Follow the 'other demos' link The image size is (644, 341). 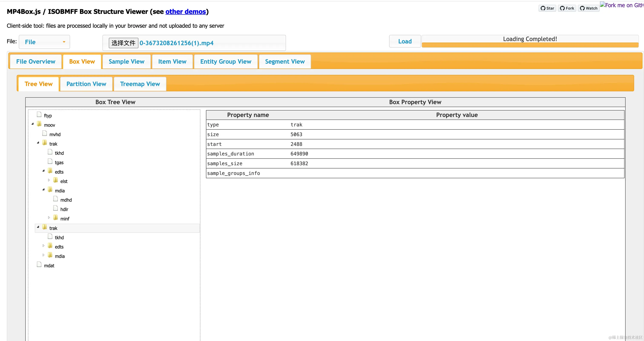pos(186,12)
